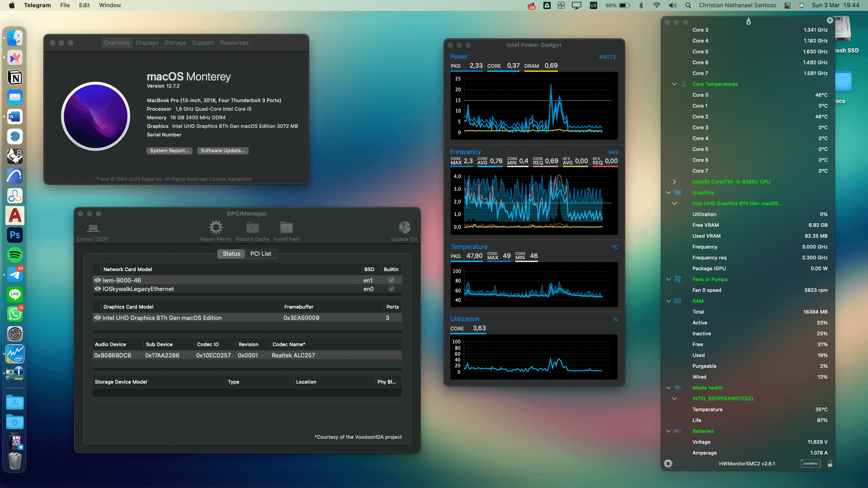868x488 pixels.
Task: Click the Software Update button
Action: (x=222, y=150)
